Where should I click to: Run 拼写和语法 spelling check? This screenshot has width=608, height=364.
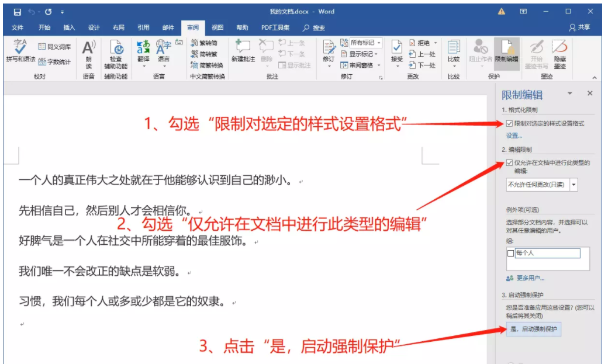coord(20,51)
